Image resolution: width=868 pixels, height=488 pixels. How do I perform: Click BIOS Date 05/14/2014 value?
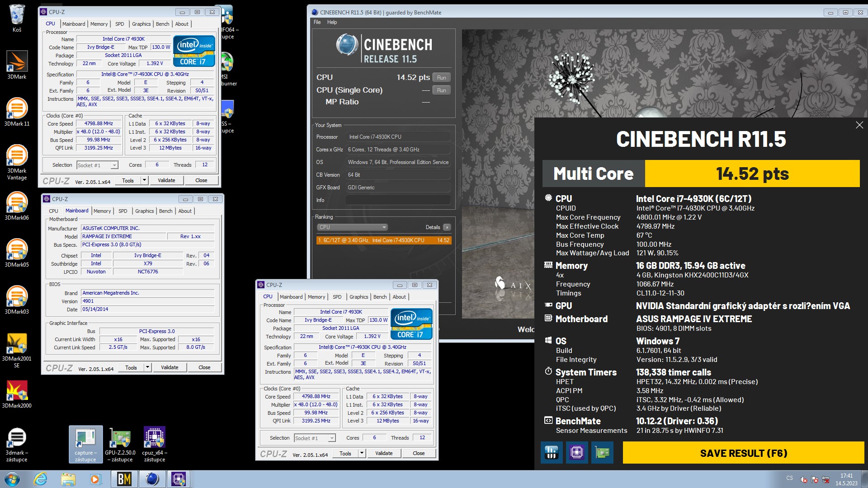pos(147,309)
